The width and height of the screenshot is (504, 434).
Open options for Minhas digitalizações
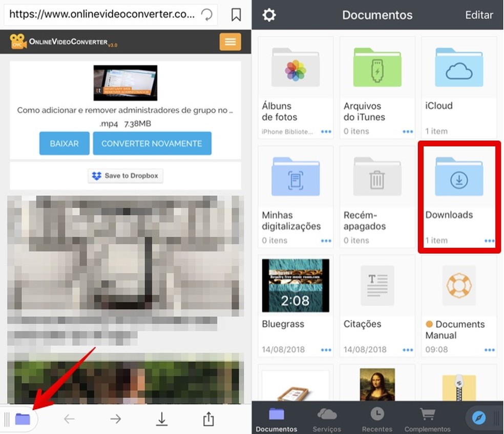click(326, 241)
